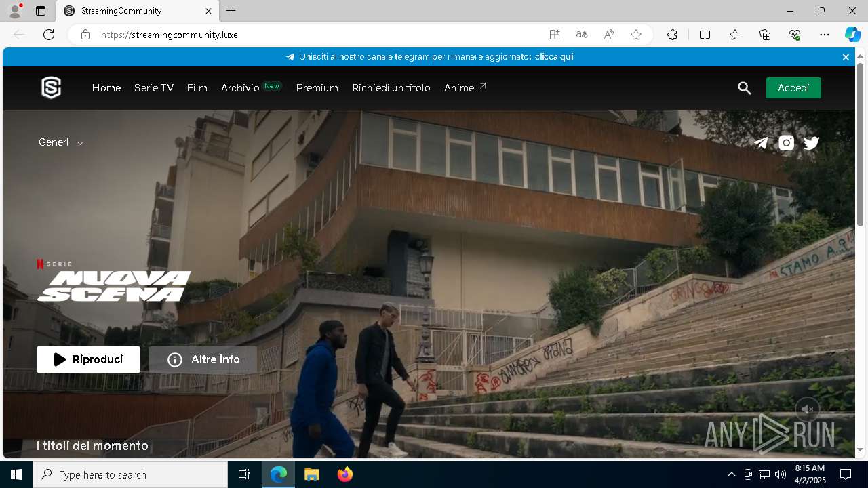Unmute the hero video sound

pyautogui.click(x=808, y=409)
